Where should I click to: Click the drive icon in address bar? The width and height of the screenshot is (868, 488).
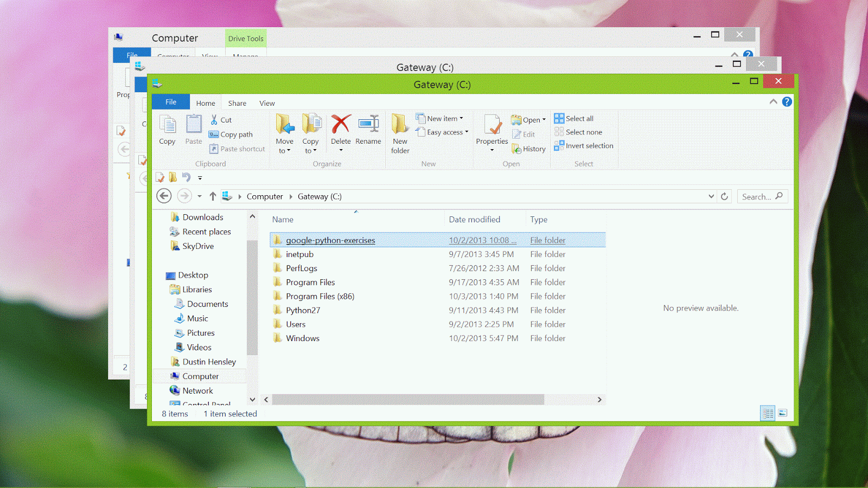pos(227,196)
